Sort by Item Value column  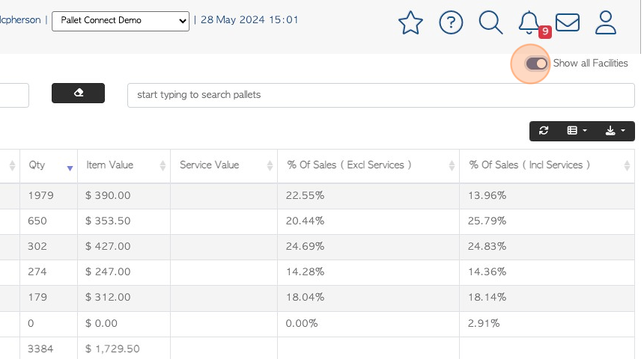124,165
